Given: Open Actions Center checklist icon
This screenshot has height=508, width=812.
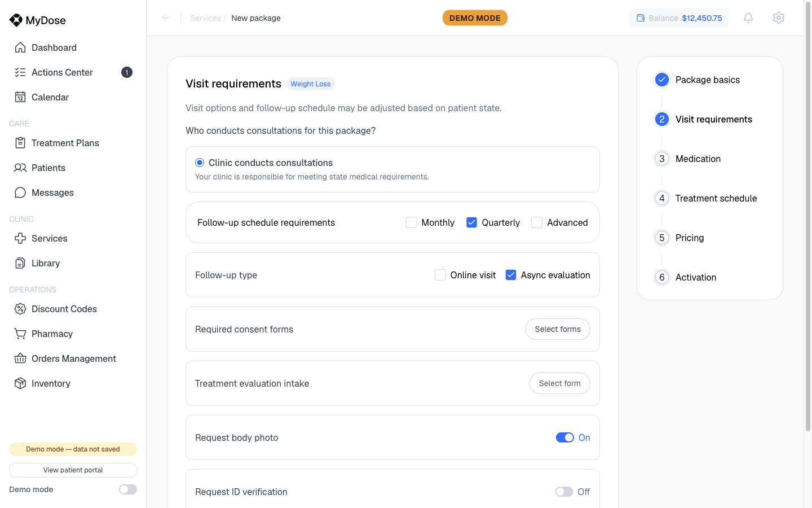Looking at the screenshot, I should click(x=20, y=72).
